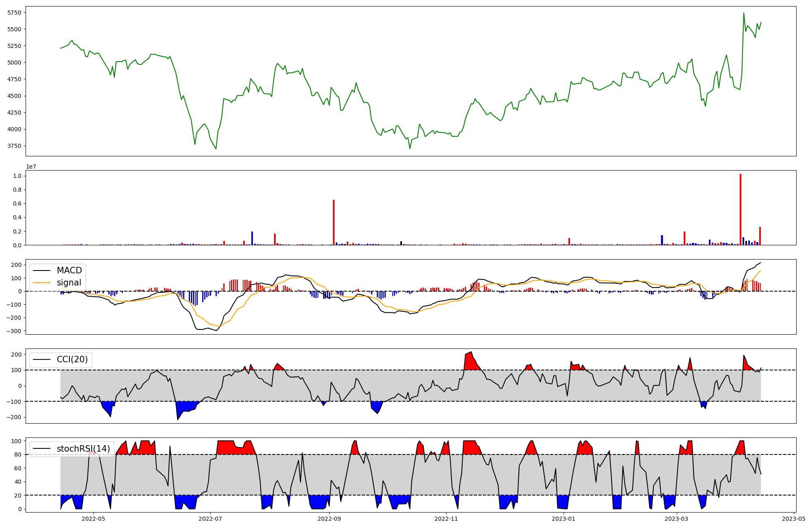Screen dimensions: 812x528
Task: Click the September 2022 red volume spike
Action: click(x=334, y=223)
